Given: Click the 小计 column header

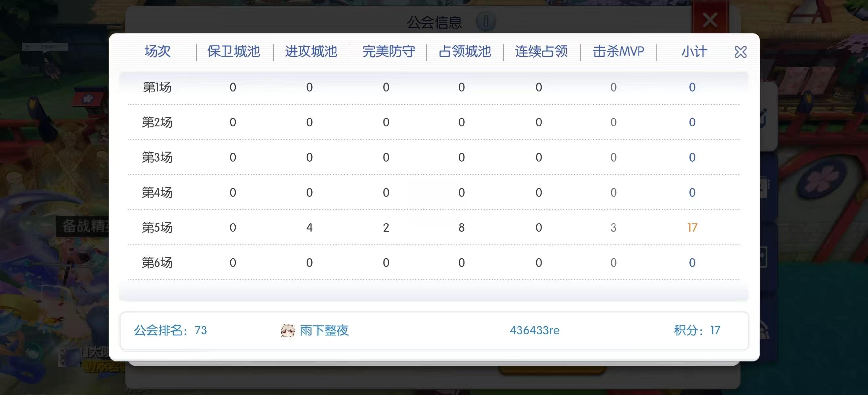Looking at the screenshot, I should click(x=694, y=52).
